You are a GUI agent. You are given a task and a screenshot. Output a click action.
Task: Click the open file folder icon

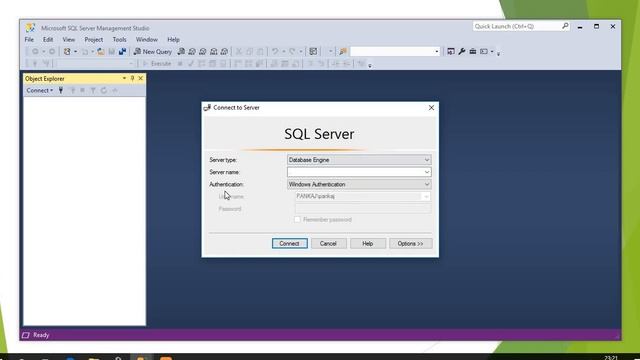(x=100, y=51)
